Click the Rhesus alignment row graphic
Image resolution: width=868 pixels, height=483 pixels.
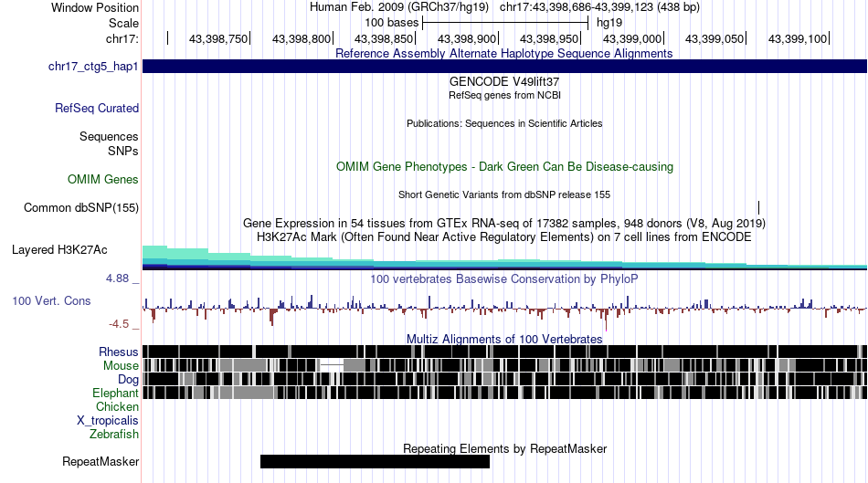coord(505,352)
